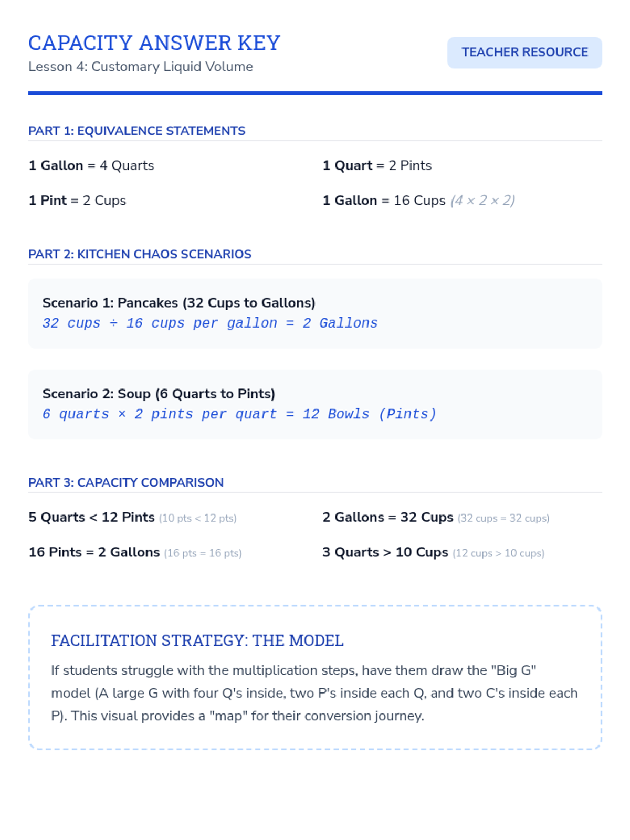Click the Teacher Resource badge
The height and width of the screenshot is (840, 630).
(524, 52)
